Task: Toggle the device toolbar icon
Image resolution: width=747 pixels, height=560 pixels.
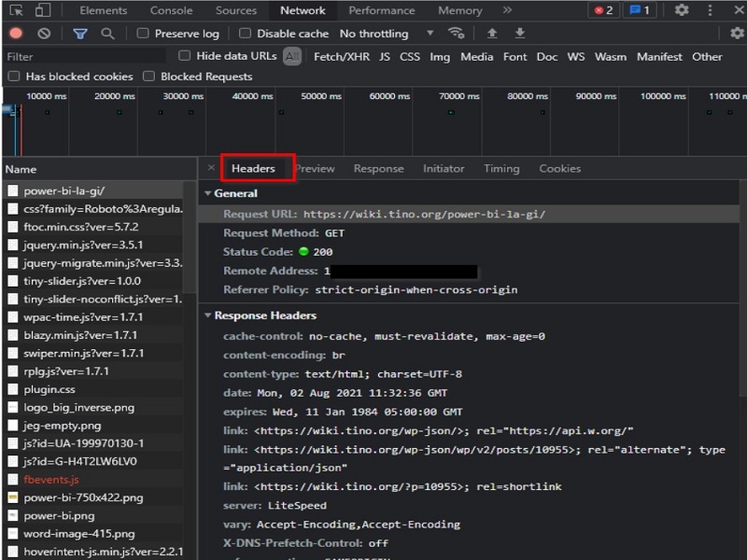Action: (43, 10)
